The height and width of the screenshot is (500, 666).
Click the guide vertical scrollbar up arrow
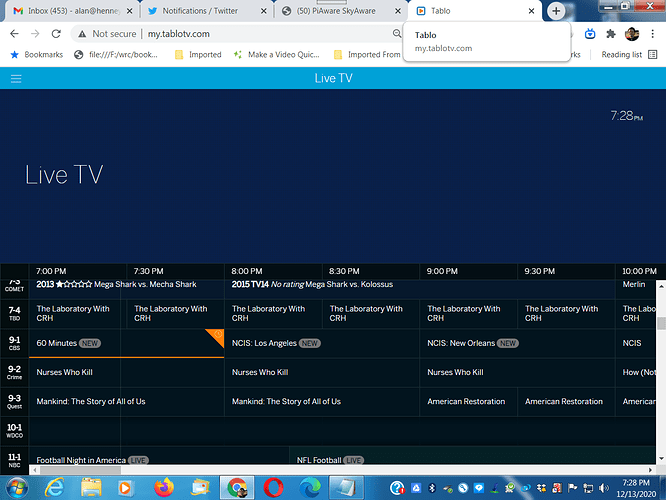(661, 286)
